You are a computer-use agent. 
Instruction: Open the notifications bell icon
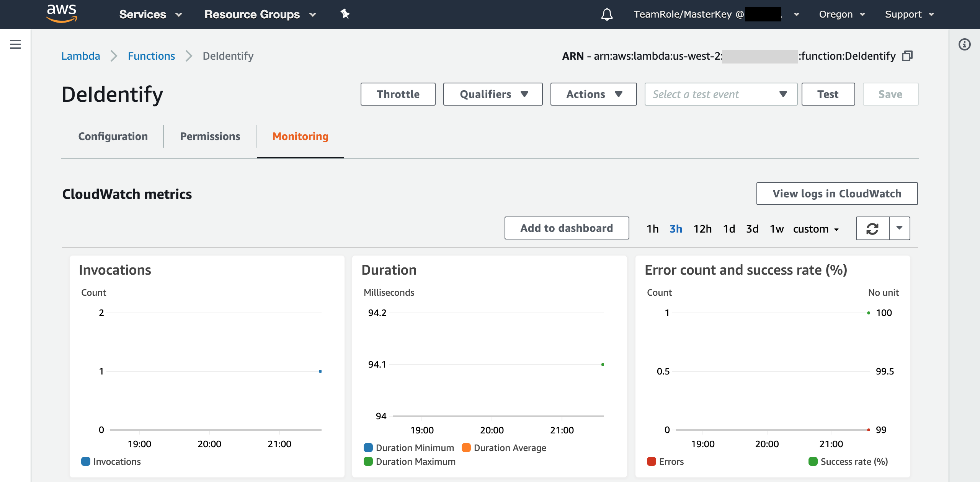coord(607,14)
